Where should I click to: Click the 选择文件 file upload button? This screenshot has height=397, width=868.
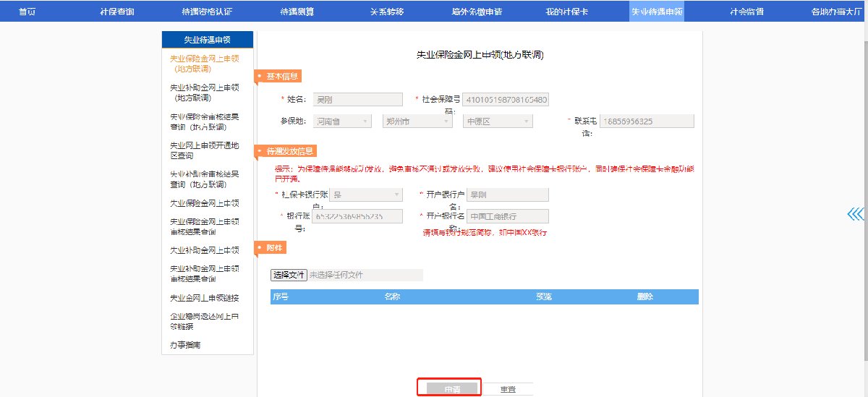(289, 275)
